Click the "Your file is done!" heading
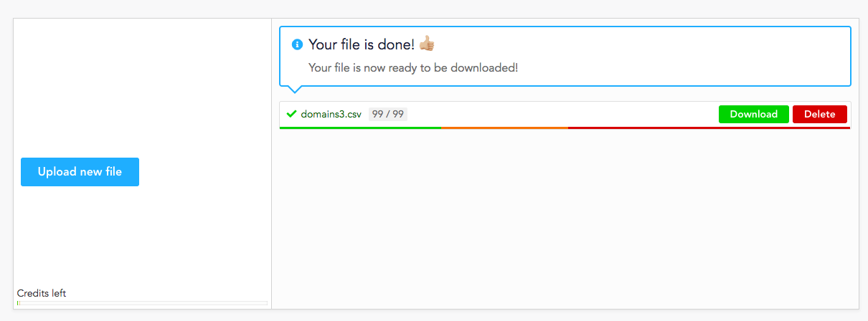The image size is (868, 321). [362, 44]
